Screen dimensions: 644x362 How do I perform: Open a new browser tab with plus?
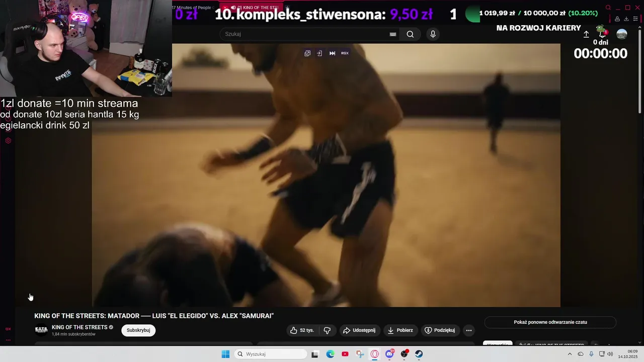[x=287, y=8]
